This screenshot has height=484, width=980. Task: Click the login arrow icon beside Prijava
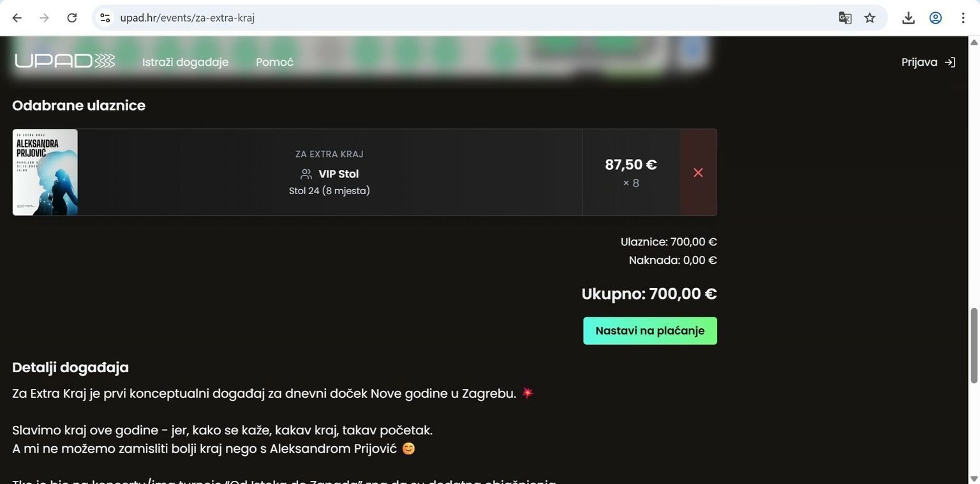pos(950,62)
